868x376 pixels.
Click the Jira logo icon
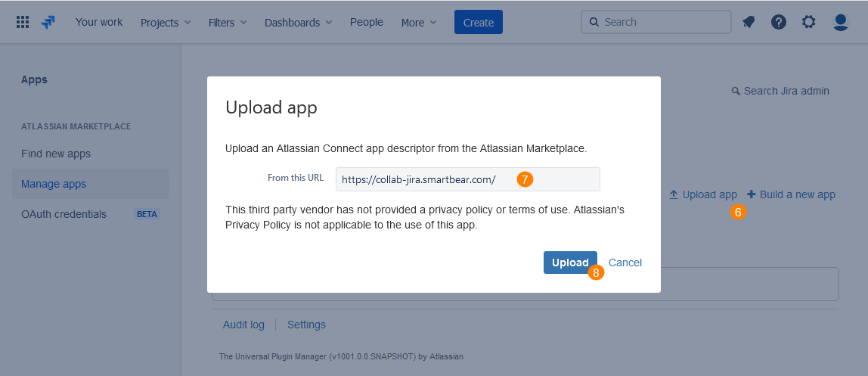[48, 22]
